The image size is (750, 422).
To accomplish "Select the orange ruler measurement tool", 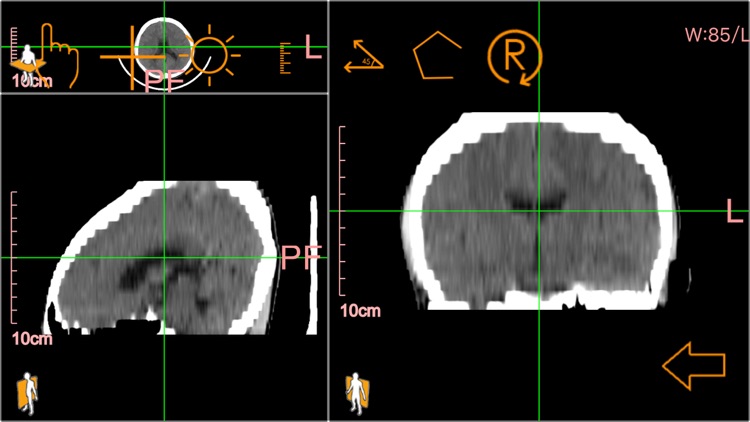I will click(285, 58).
